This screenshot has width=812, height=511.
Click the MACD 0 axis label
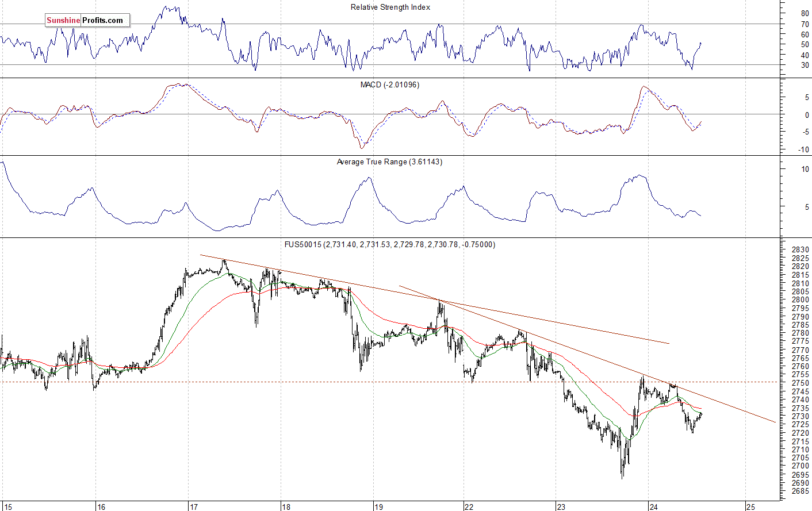click(806, 115)
